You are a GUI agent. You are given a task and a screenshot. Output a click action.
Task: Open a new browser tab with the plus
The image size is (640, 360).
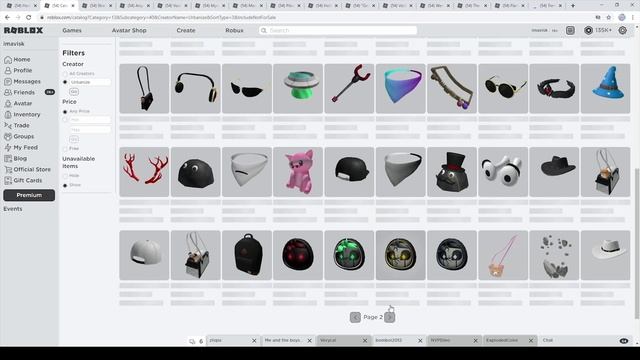pos(573,6)
